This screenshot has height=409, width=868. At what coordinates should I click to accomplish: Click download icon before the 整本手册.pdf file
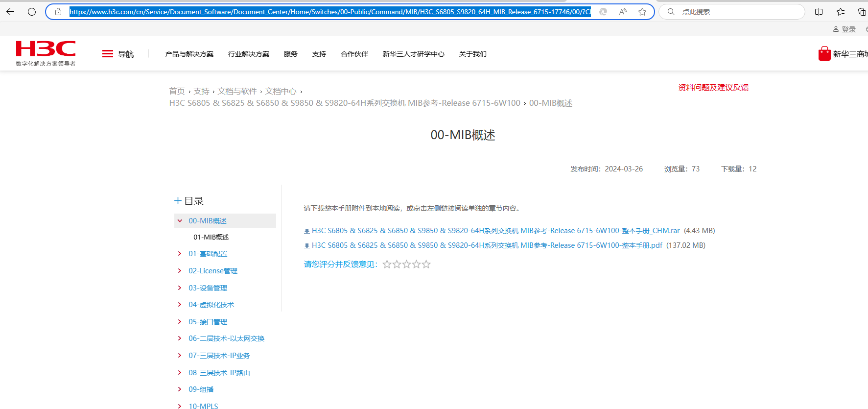[307, 246]
